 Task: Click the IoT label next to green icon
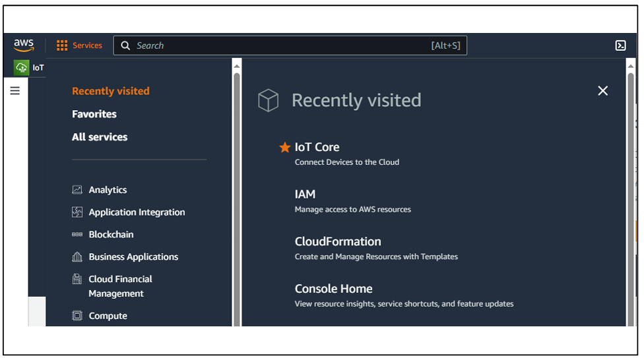[38, 68]
